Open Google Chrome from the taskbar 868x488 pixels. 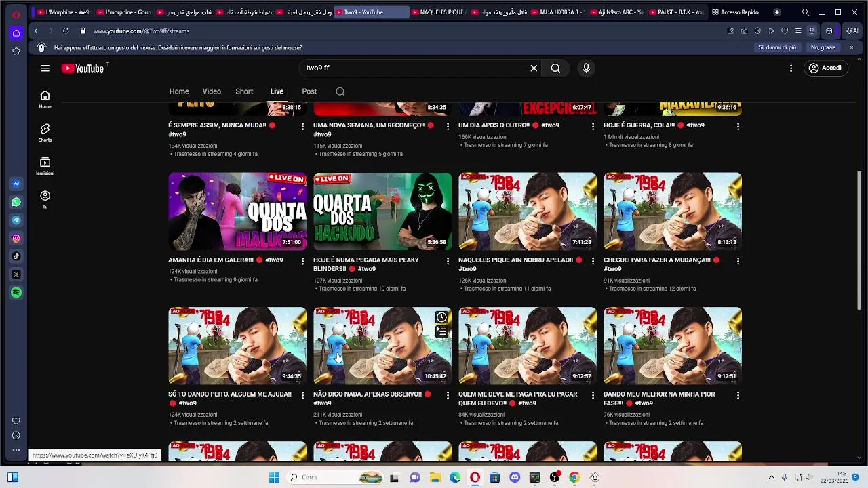[x=574, y=477]
